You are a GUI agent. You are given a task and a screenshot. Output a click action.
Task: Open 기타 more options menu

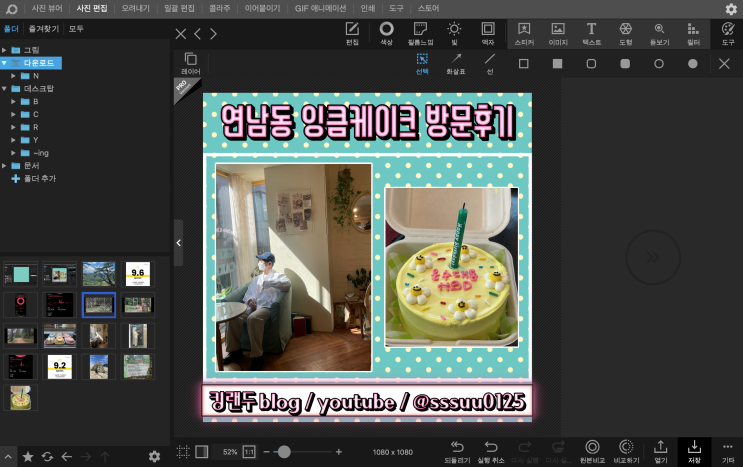(728, 452)
